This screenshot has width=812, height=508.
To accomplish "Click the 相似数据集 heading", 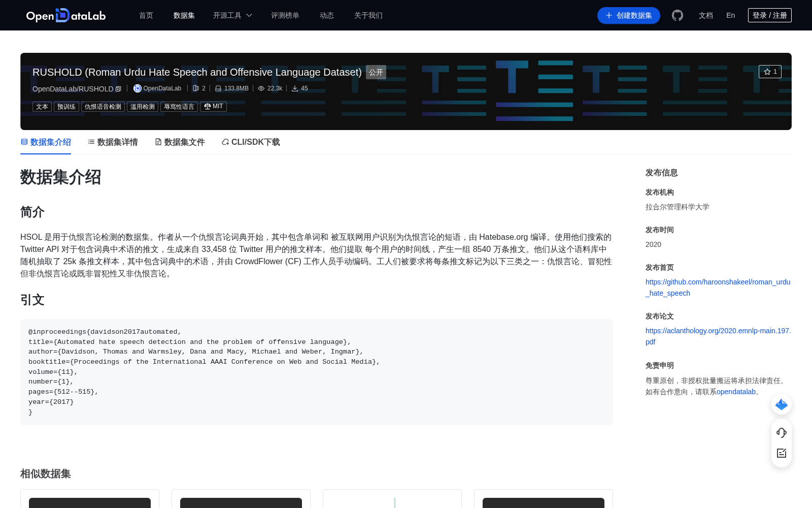I will click(46, 473).
